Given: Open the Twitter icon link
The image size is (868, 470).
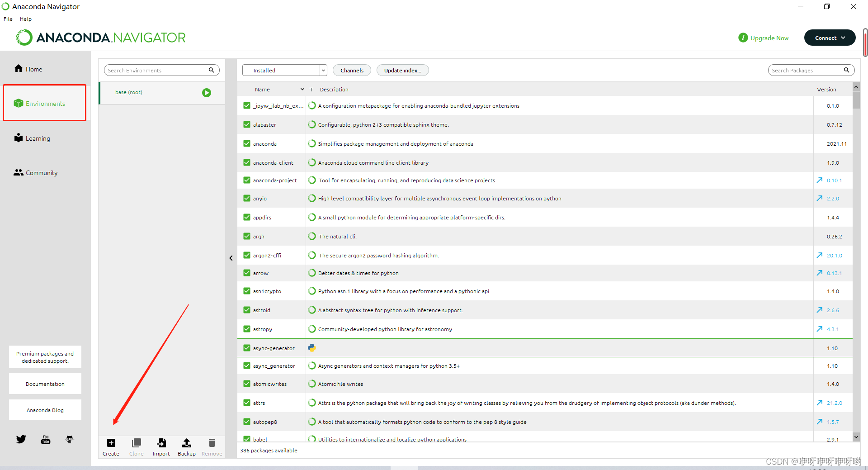Looking at the screenshot, I should pyautogui.click(x=21, y=439).
